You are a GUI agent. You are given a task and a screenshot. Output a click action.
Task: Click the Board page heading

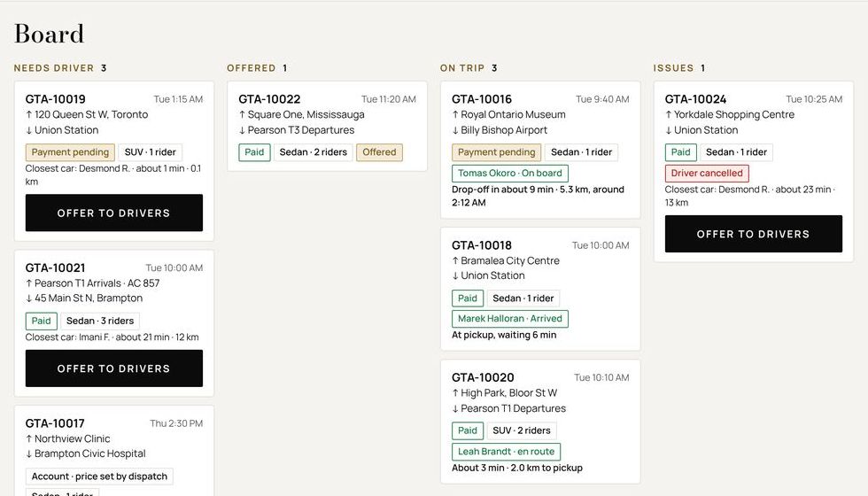pyautogui.click(x=50, y=34)
